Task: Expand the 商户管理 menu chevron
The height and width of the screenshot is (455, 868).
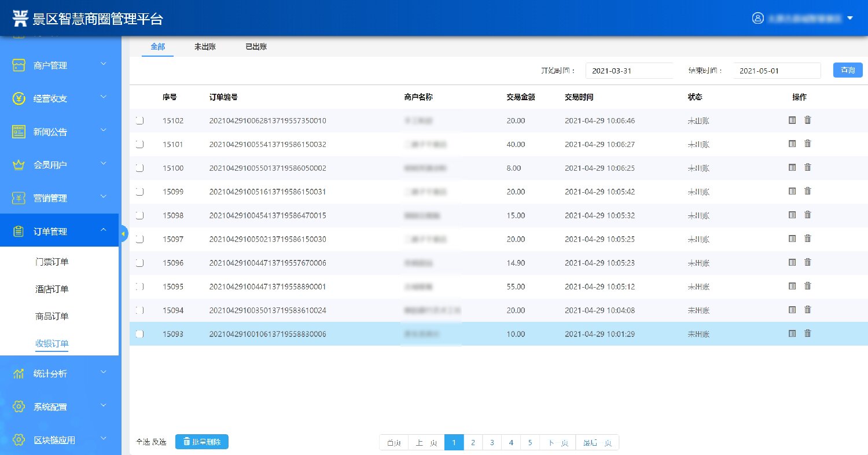Action: 103,64
